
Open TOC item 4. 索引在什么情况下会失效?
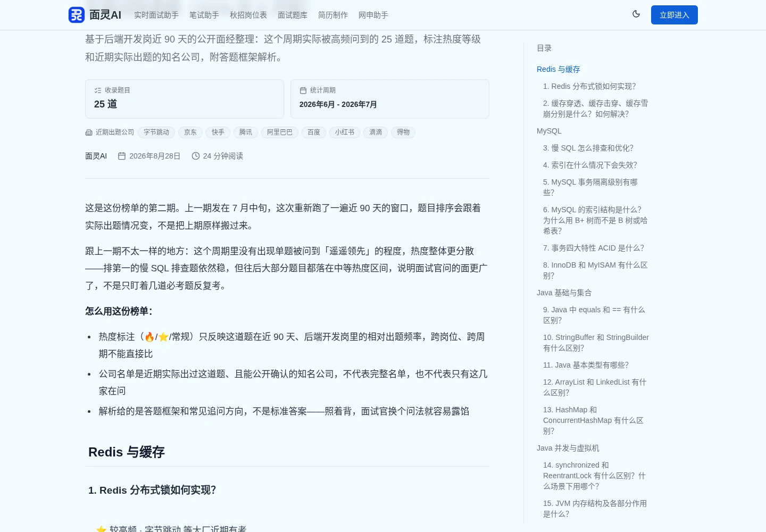coord(590,165)
